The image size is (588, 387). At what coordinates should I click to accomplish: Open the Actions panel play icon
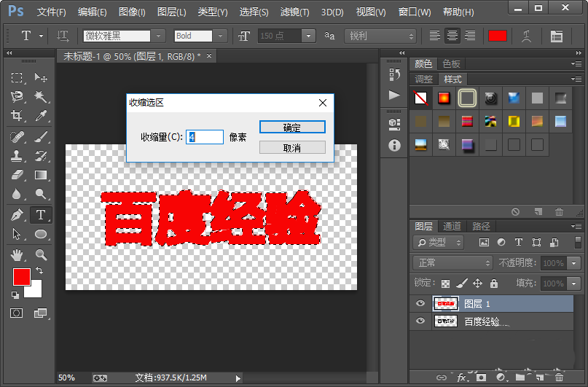[394, 95]
